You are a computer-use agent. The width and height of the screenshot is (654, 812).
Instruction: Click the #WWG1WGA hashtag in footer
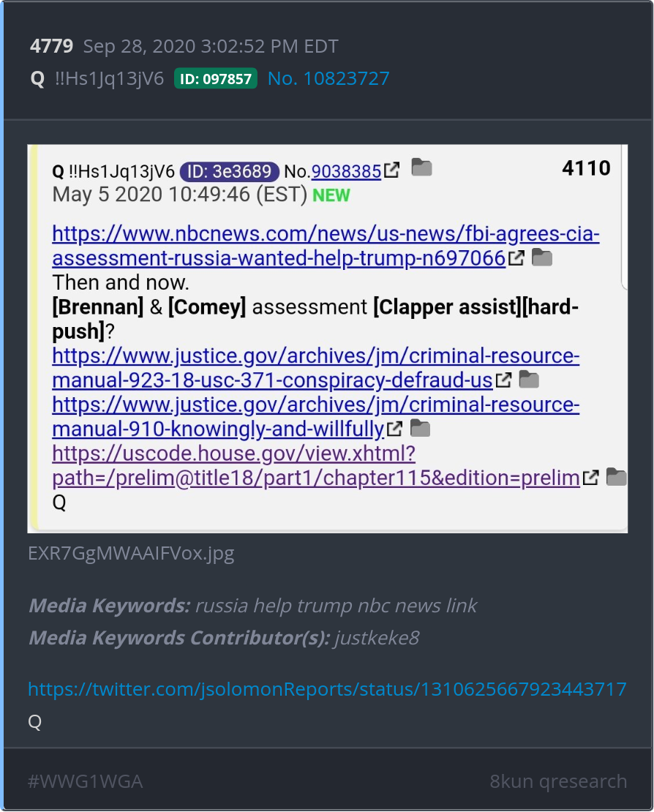(x=85, y=781)
